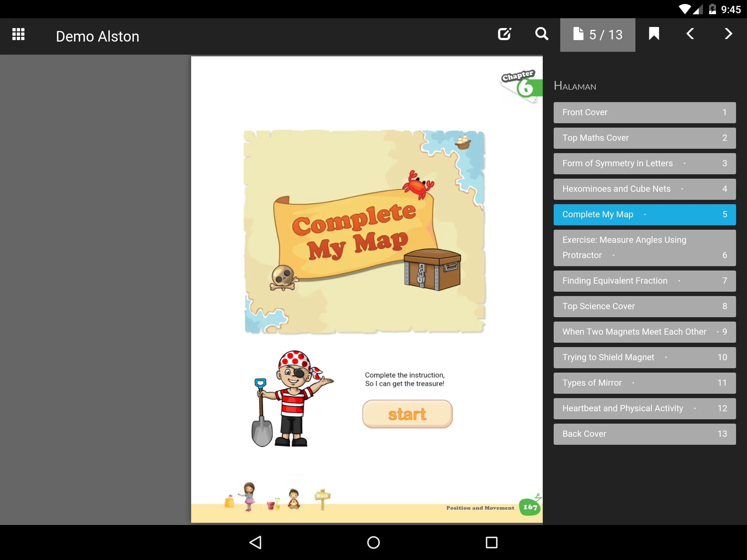This screenshot has width=747, height=560.
Task: Click Types of Mirror page 11 entry
Action: [x=645, y=382]
